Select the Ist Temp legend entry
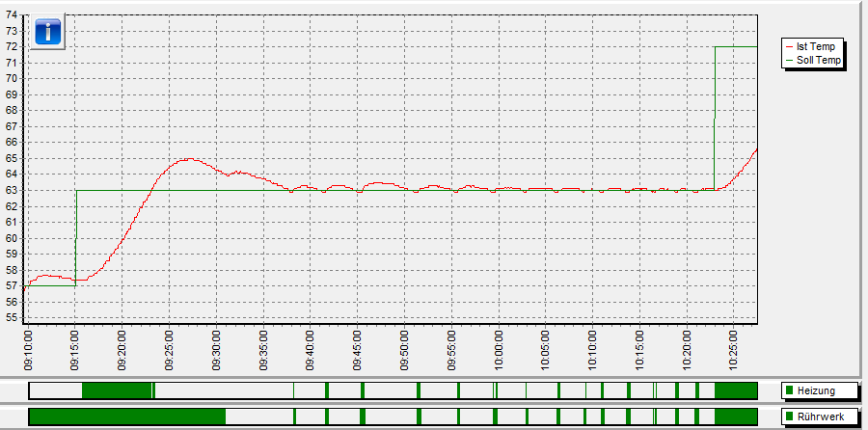This screenshot has height=430, width=868. (x=816, y=46)
